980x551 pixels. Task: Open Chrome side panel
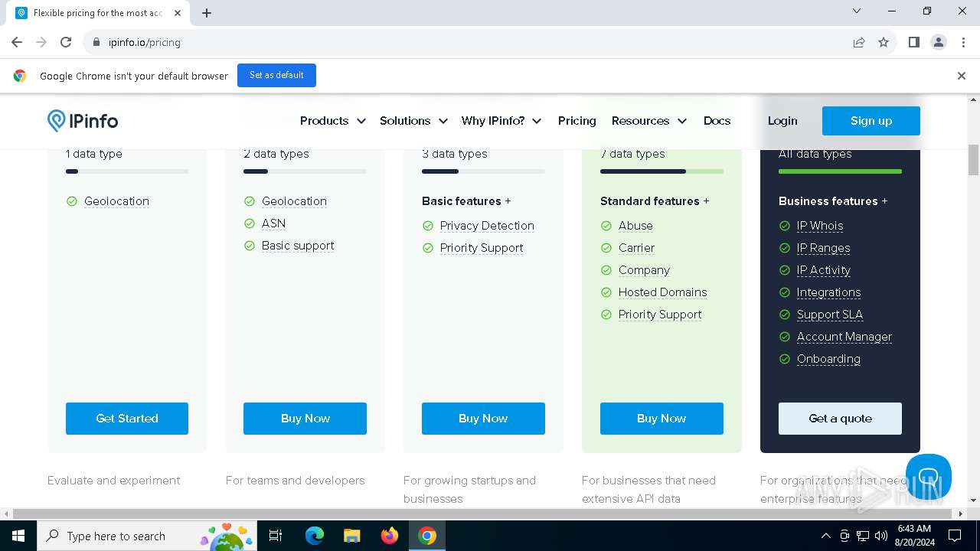coord(913,42)
